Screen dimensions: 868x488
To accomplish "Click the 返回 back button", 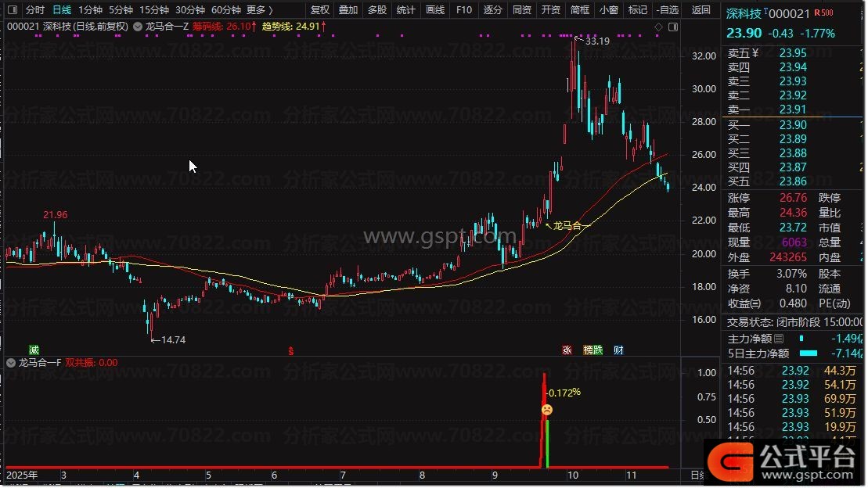I will click(701, 10).
